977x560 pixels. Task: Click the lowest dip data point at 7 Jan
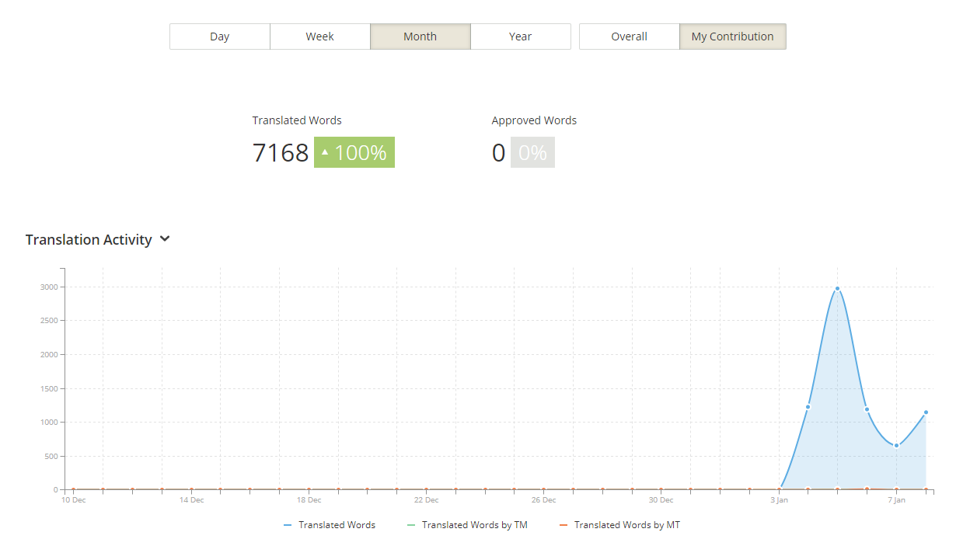pos(896,445)
